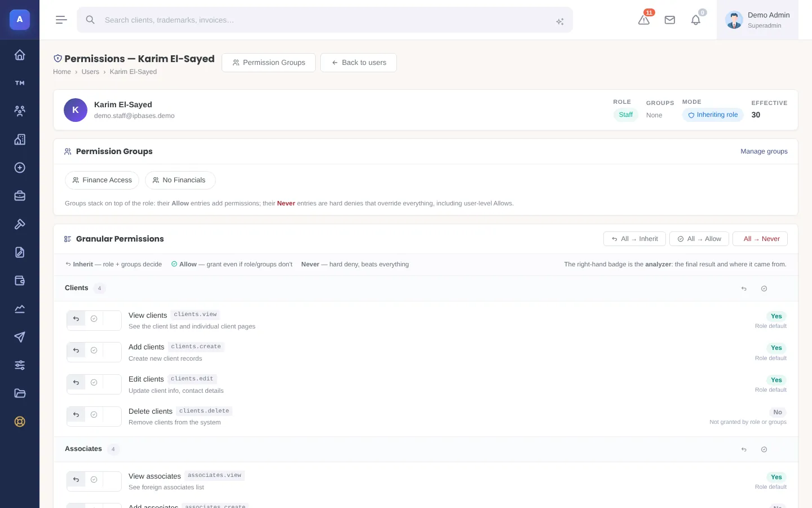Select the No Financials group chip
Screen dimensions: 812x508
click(180, 180)
